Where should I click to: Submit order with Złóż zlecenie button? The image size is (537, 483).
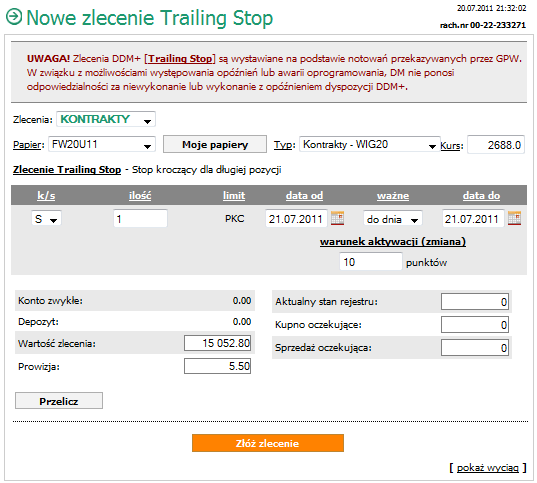(268, 443)
